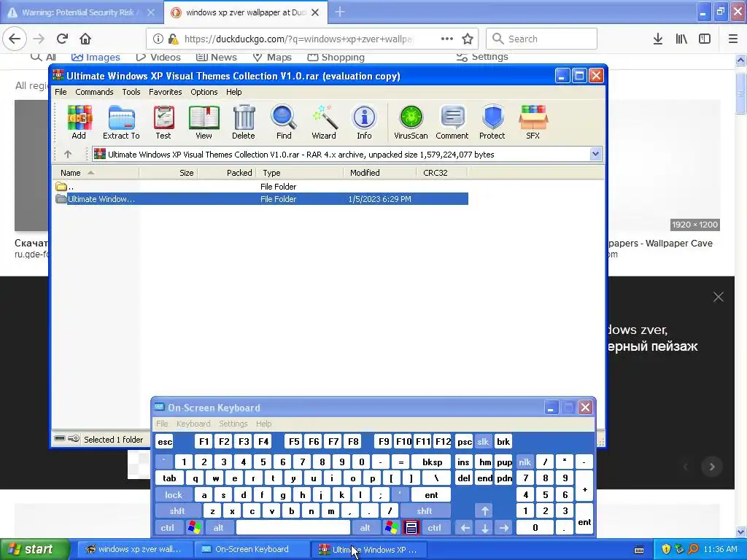The height and width of the screenshot is (560, 747).
Task: Create SFX archive via SFX icon
Action: tap(533, 122)
